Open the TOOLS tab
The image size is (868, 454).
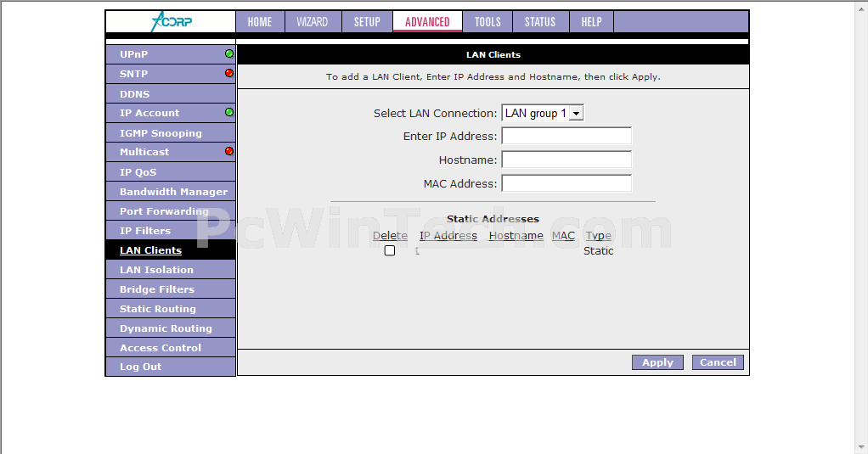(x=488, y=21)
